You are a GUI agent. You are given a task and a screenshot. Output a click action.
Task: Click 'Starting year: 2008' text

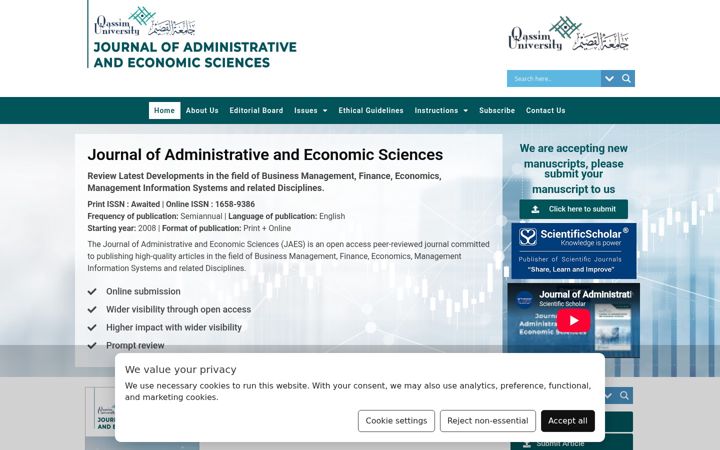pyautogui.click(x=122, y=228)
